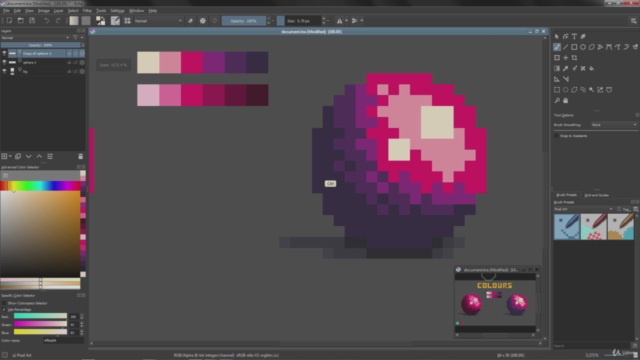The width and height of the screenshot is (640, 360).
Task: Open a file via toolbar folder icon
Action: tap(20, 21)
